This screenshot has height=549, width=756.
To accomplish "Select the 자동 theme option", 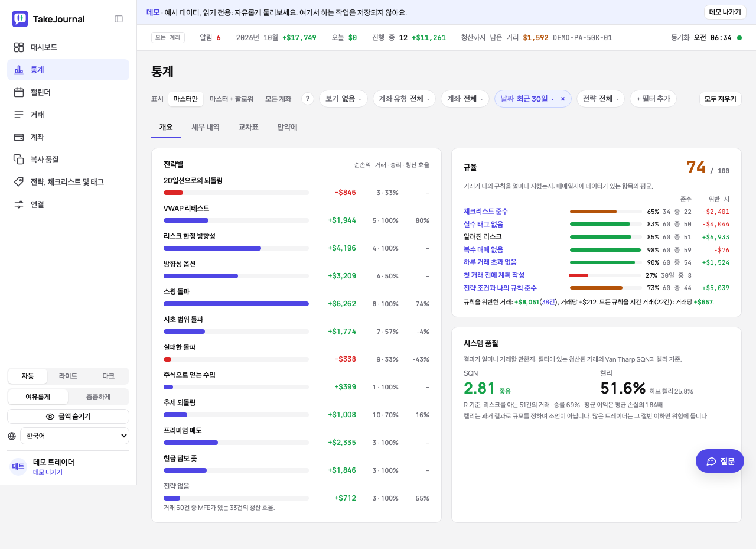I will pos(28,376).
